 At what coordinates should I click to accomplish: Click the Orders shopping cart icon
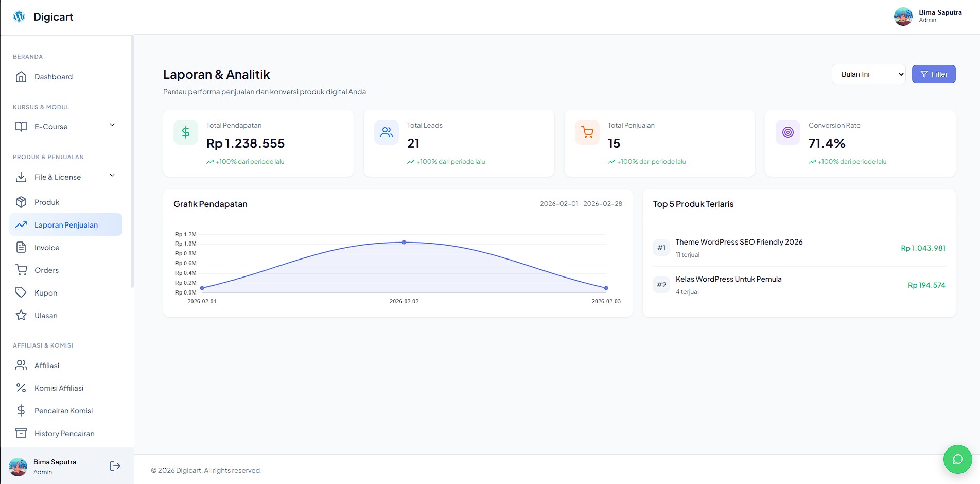[21, 270]
